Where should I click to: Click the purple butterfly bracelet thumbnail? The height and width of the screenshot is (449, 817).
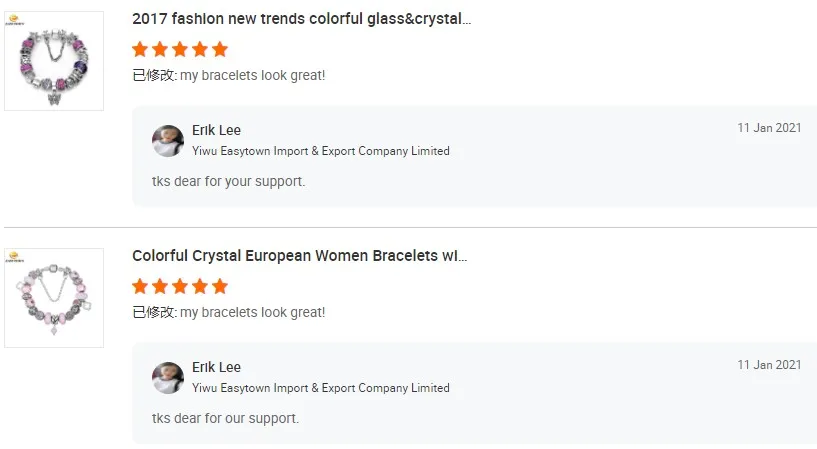point(54,62)
